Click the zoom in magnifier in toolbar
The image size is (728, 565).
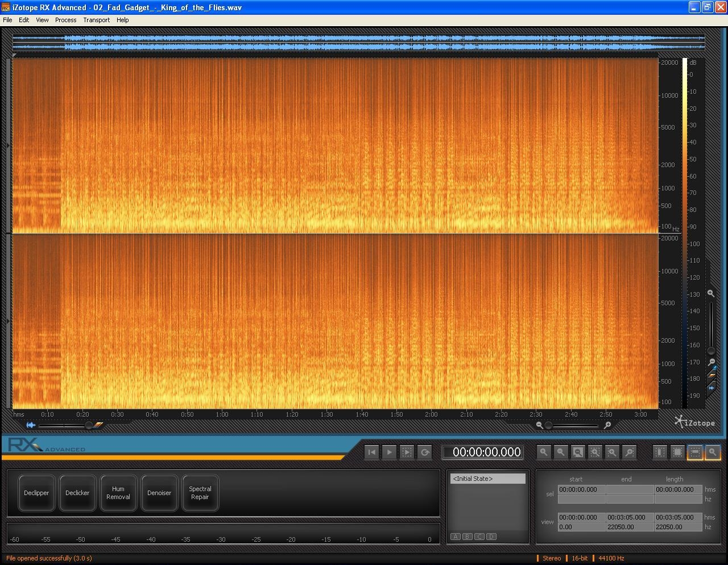[x=544, y=452]
